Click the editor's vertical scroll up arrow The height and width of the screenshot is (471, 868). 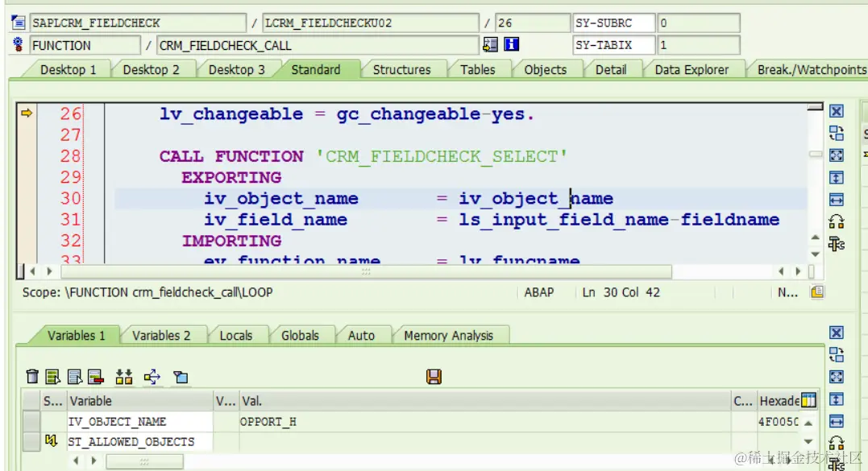click(x=815, y=238)
